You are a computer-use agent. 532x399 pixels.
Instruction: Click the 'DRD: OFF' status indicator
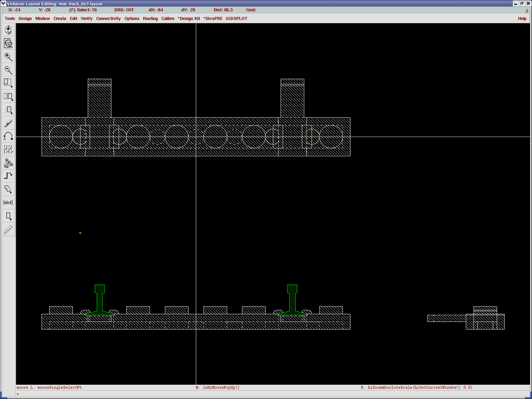point(124,10)
